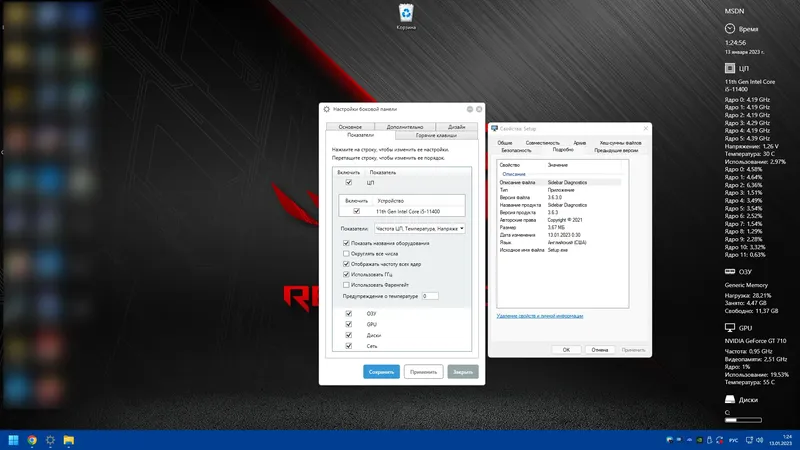The height and width of the screenshot is (450, 800).
Task: Open the network tray icon
Action: tap(749, 440)
